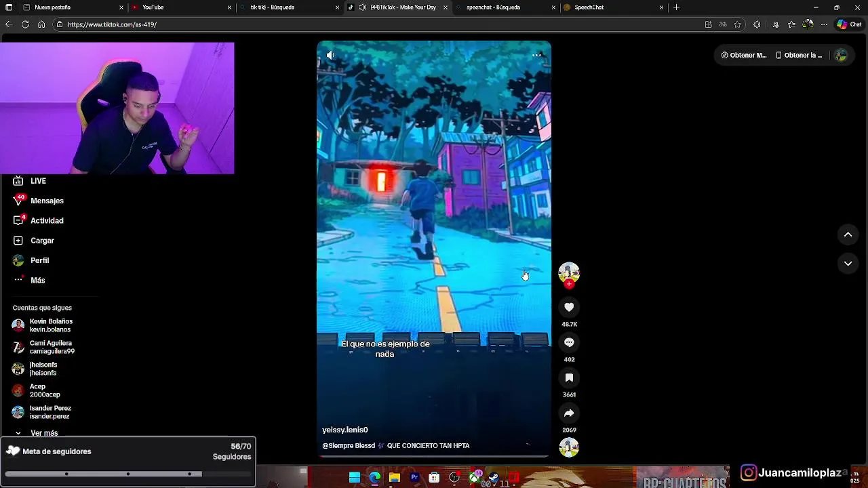Screen dimensions: 868x488
Task: Share the video with arrow icon
Action: click(x=569, y=413)
